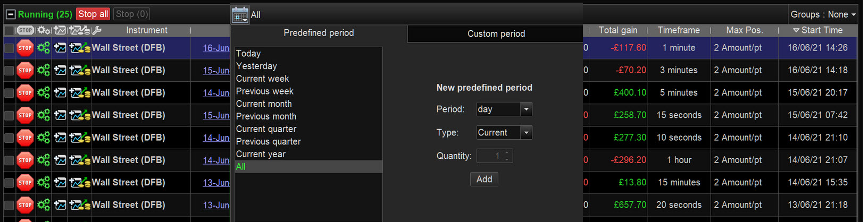Viewport: 868px width, 222px height.
Task: Click the add-chart icon in third row
Action: (x=60, y=92)
